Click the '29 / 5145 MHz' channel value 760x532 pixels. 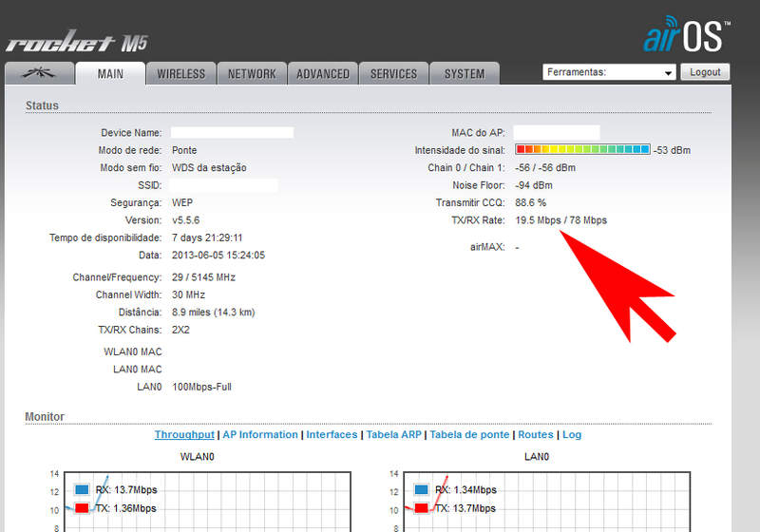tap(203, 277)
